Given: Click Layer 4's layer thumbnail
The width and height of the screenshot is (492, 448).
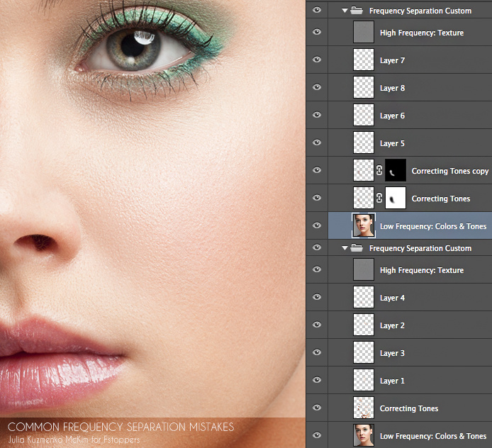Looking at the screenshot, I should tap(364, 297).
